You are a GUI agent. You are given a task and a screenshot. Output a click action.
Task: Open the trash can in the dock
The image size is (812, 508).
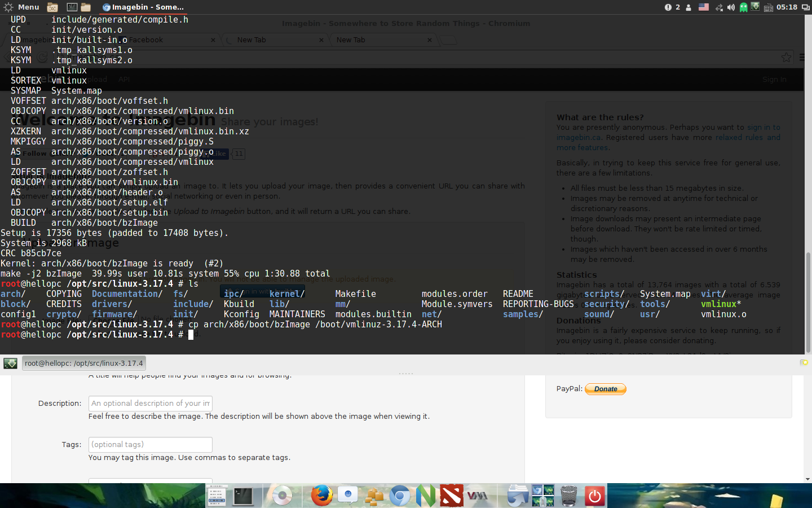coord(569,496)
